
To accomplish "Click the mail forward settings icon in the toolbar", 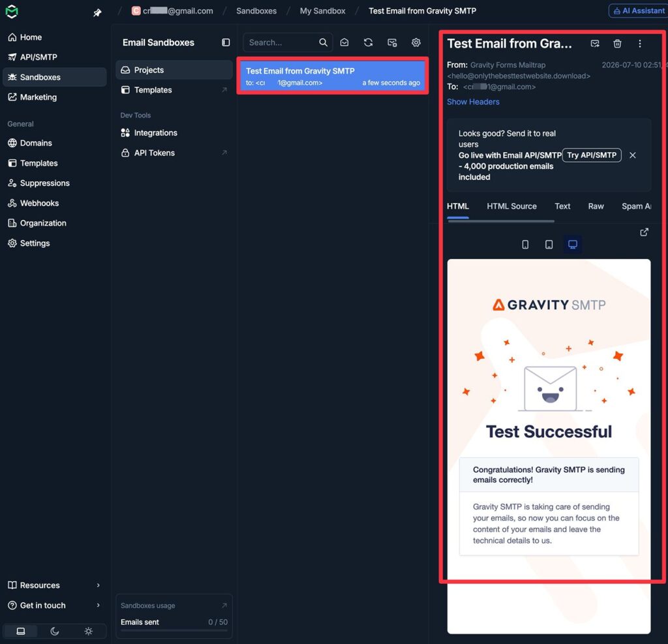I will click(x=392, y=42).
